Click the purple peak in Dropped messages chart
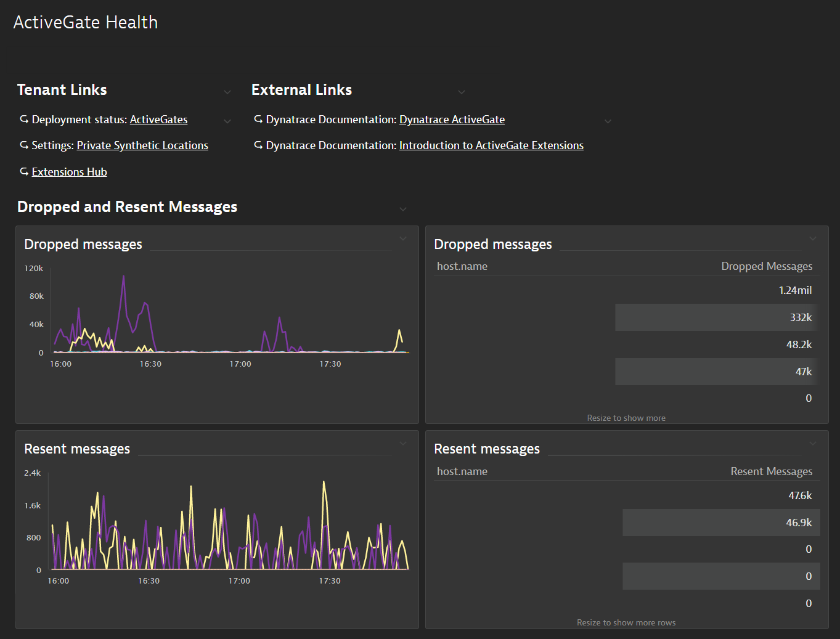Image resolution: width=840 pixels, height=639 pixels. [x=124, y=277]
